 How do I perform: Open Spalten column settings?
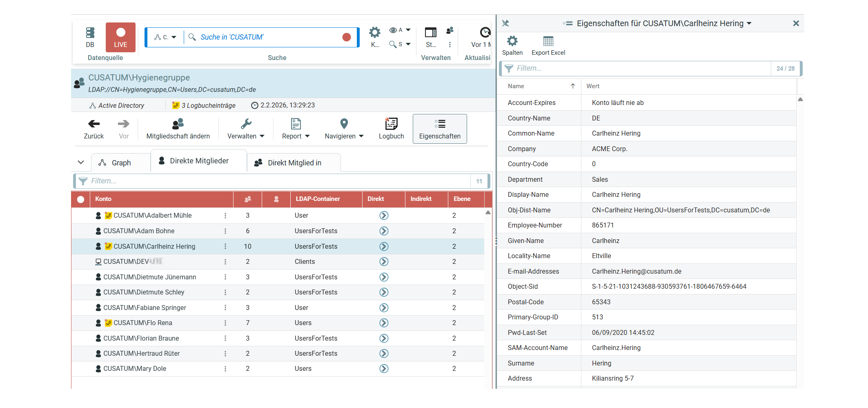point(512,42)
